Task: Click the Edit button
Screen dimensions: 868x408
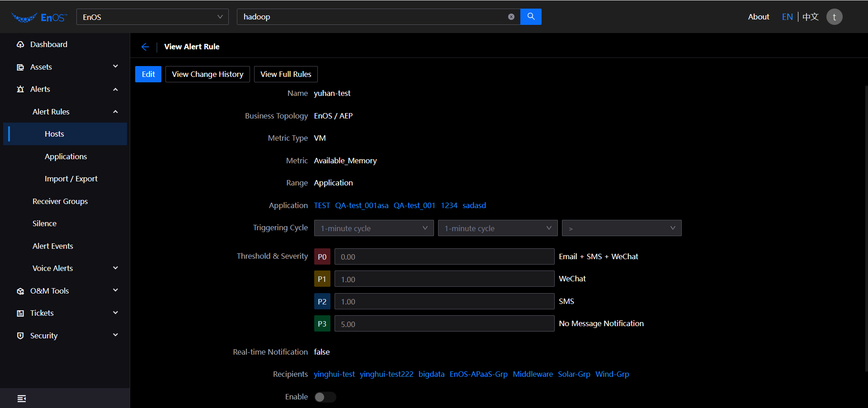Action: tap(148, 74)
